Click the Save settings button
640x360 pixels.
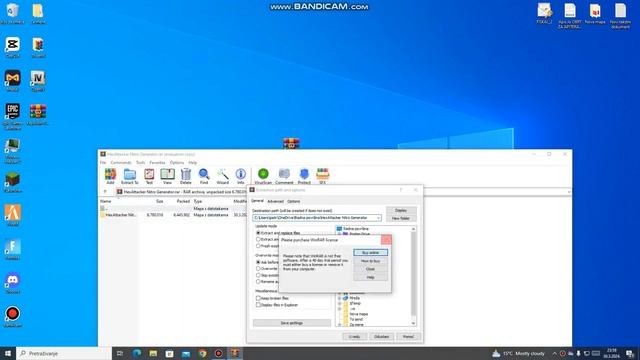click(291, 323)
